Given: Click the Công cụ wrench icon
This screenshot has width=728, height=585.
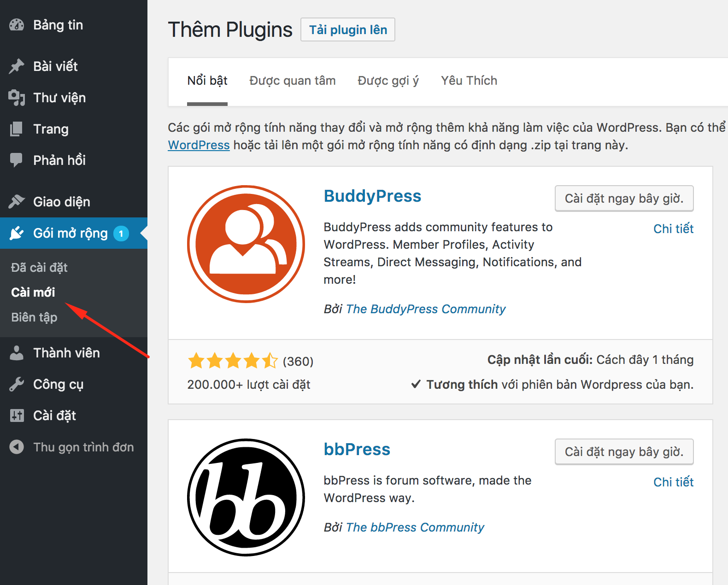Looking at the screenshot, I should (17, 384).
